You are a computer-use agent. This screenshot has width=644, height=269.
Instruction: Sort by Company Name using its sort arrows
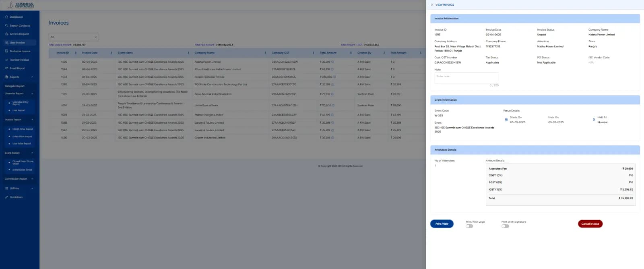point(265,53)
